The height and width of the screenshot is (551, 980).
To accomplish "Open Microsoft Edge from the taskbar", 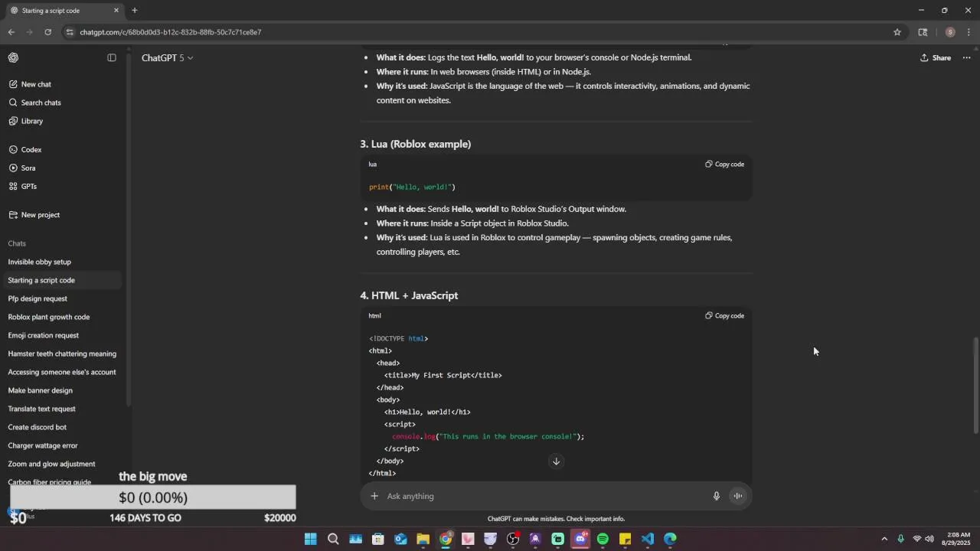I will point(670,540).
